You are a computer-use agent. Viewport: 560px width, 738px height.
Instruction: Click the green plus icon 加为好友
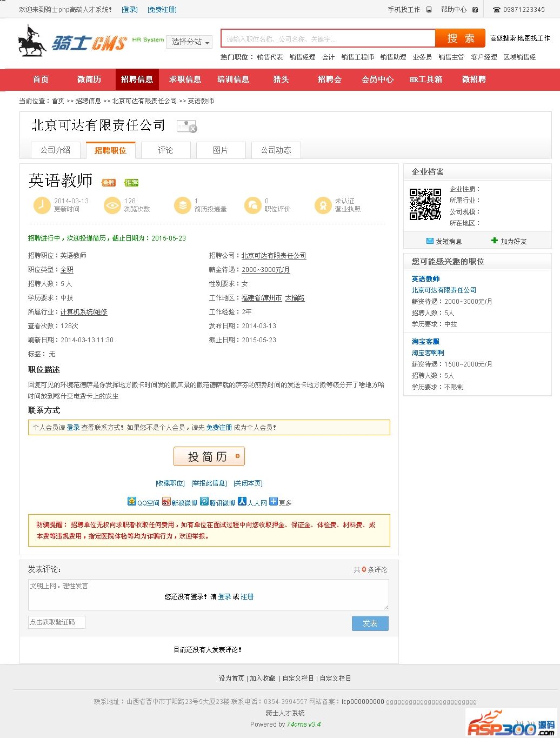click(x=494, y=241)
